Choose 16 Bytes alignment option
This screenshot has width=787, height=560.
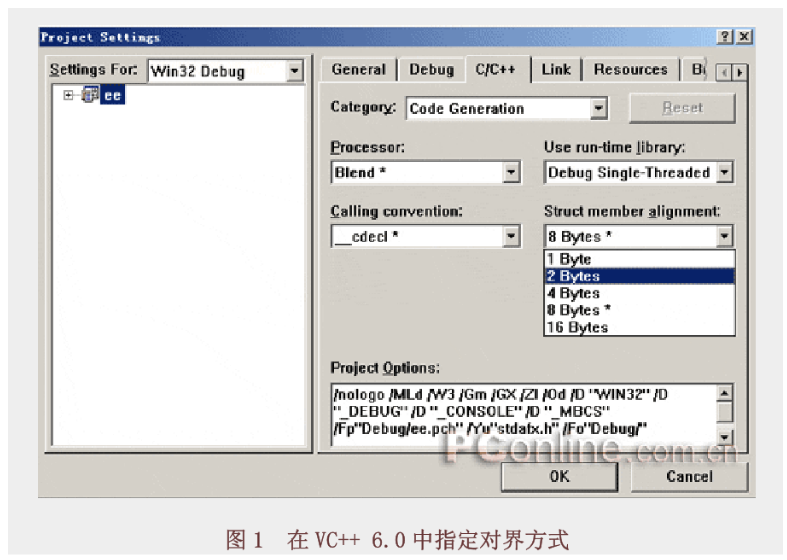pyautogui.click(x=640, y=327)
